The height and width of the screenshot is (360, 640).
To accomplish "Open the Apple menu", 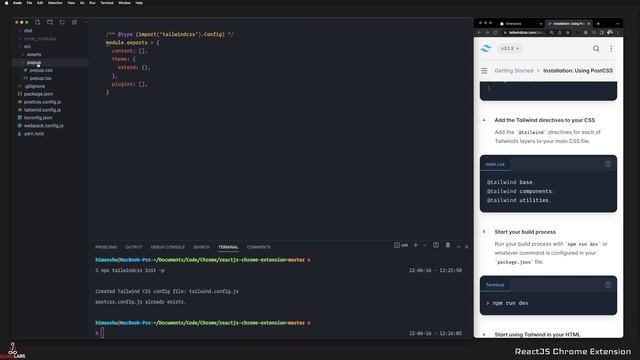I will tap(6, 3).
